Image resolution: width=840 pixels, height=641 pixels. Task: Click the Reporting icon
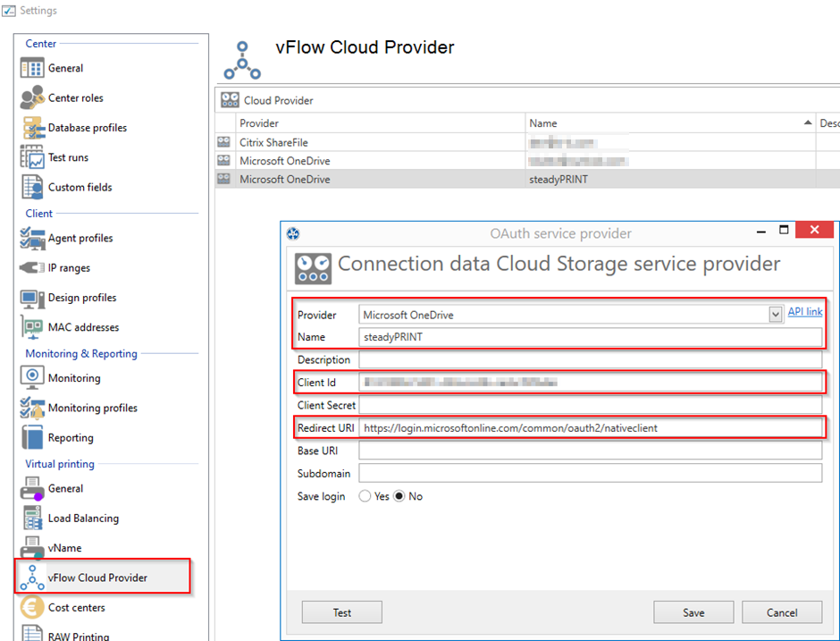coord(32,437)
